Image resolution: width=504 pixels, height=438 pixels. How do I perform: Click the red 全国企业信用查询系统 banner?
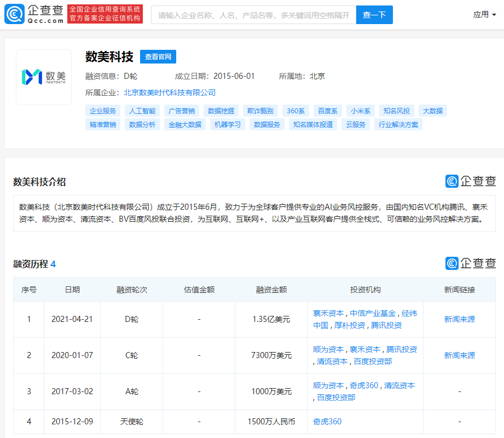tap(105, 14)
